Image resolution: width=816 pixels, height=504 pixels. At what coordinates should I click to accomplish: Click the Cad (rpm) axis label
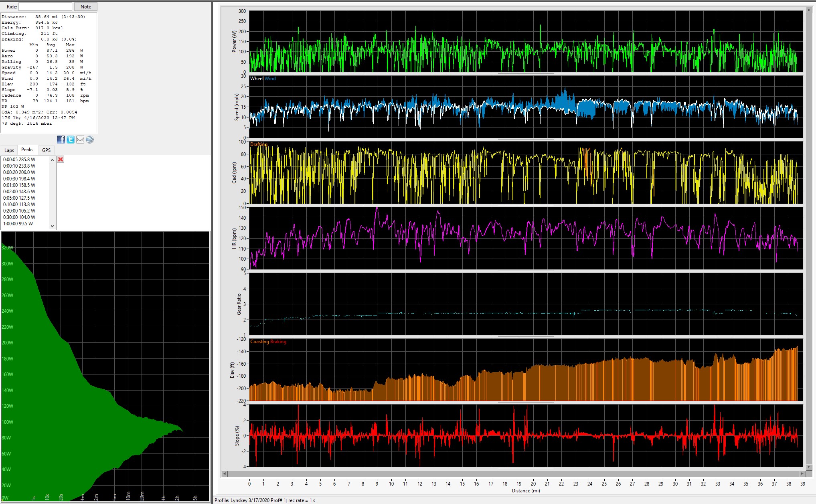click(x=234, y=173)
